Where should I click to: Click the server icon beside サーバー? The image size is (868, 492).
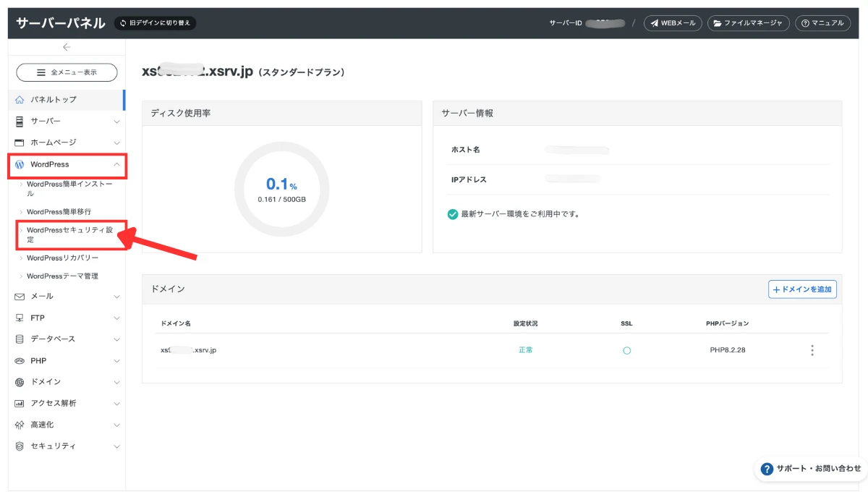(20, 121)
